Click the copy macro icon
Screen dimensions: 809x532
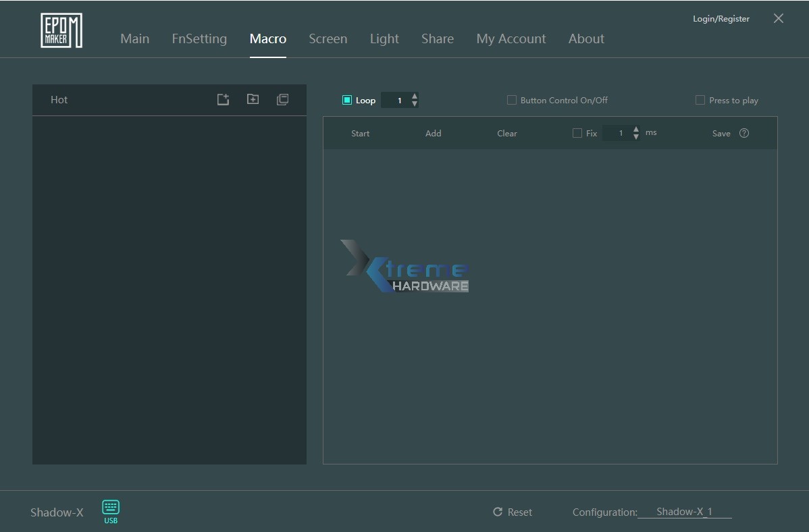click(282, 100)
